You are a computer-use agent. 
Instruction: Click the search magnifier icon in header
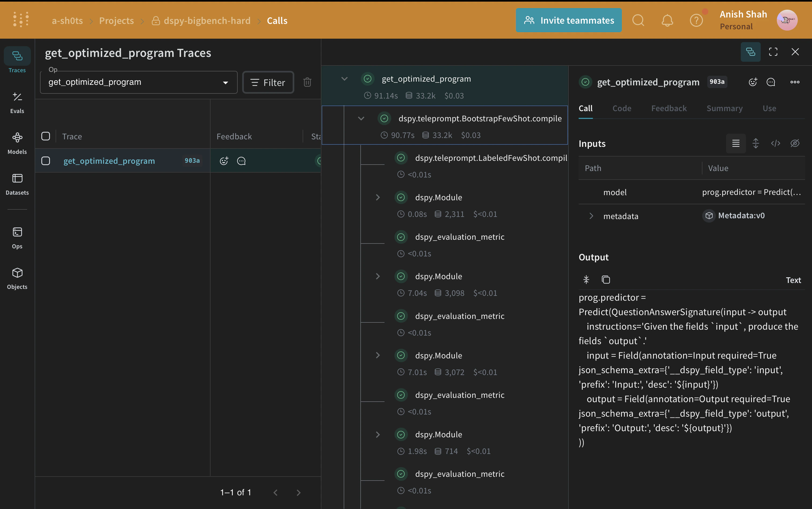638,20
